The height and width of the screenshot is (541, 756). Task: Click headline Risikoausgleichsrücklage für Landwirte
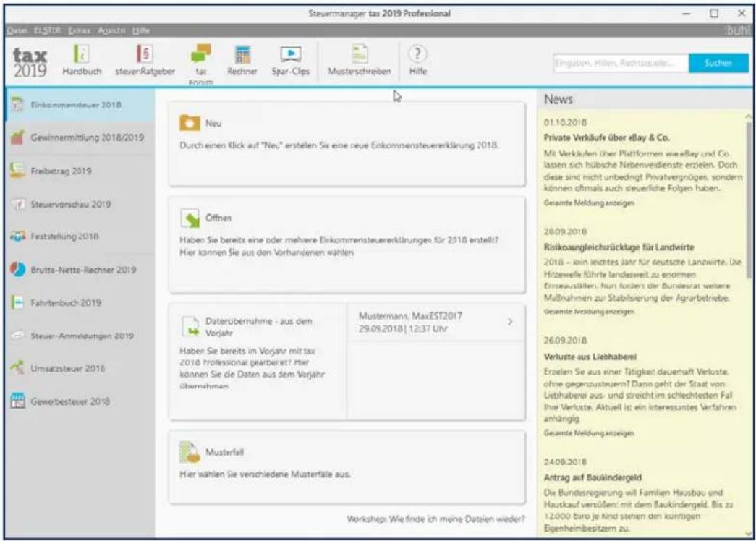pyautogui.click(x=619, y=247)
